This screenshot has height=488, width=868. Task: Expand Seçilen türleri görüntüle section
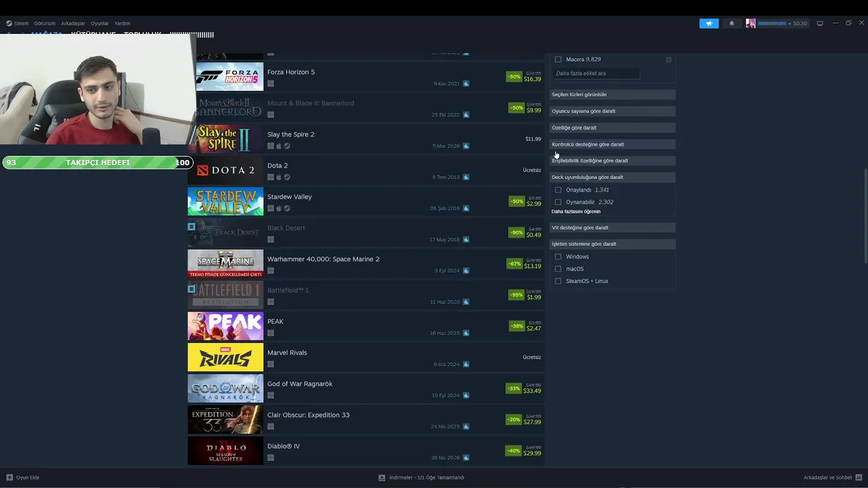[x=612, y=94]
